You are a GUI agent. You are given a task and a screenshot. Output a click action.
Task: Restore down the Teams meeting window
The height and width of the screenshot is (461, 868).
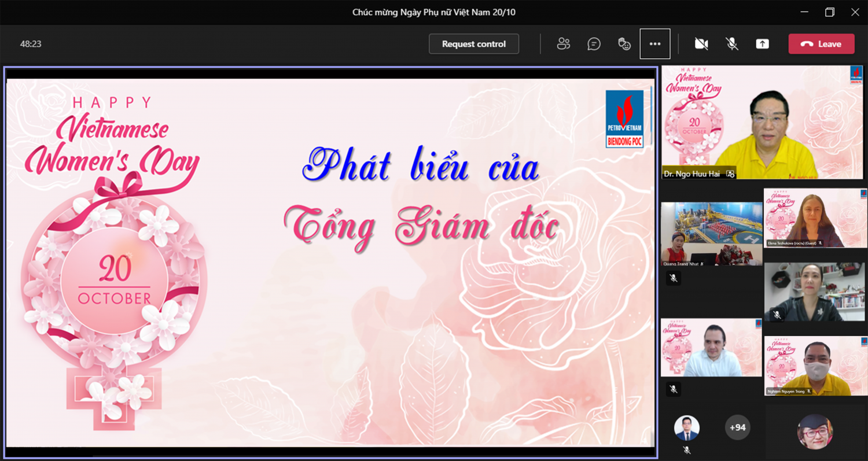(830, 12)
